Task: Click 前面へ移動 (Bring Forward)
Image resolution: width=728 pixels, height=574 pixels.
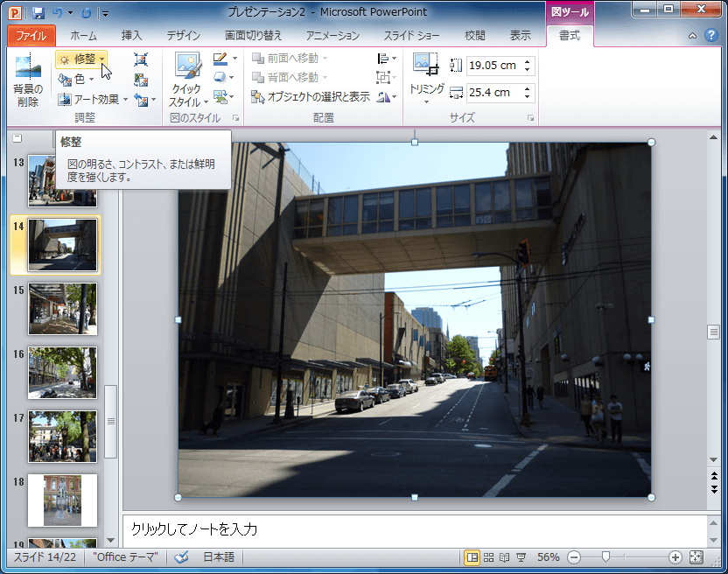Action: [290, 59]
